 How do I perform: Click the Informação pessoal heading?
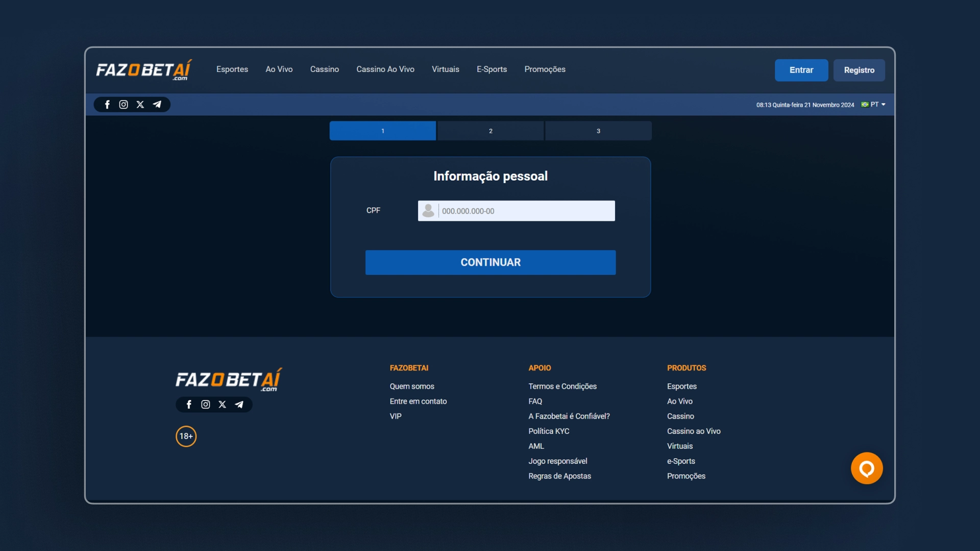point(491,176)
